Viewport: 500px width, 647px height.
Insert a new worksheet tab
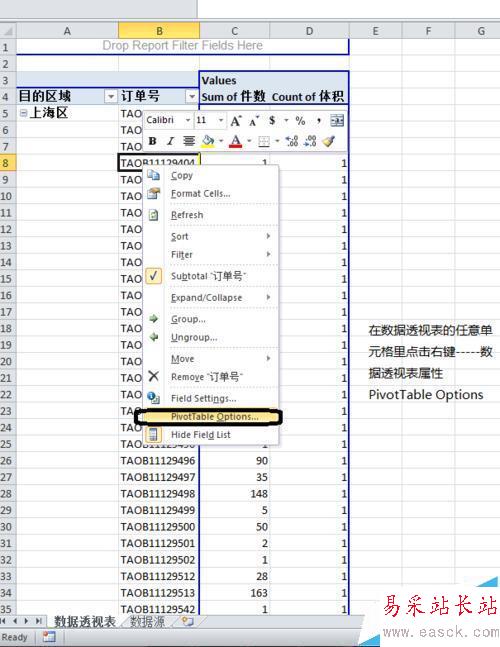click(x=188, y=621)
